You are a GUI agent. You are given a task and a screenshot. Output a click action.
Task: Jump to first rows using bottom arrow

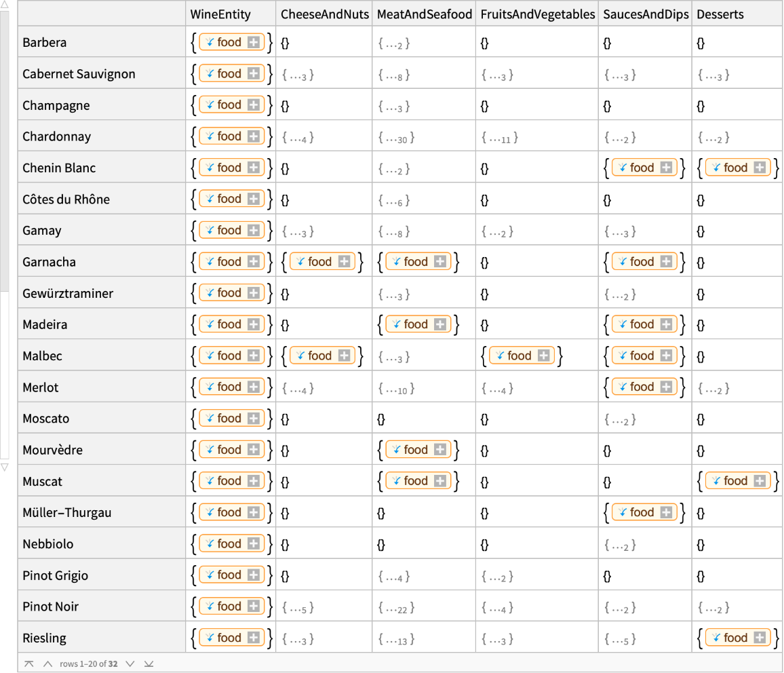click(x=29, y=664)
